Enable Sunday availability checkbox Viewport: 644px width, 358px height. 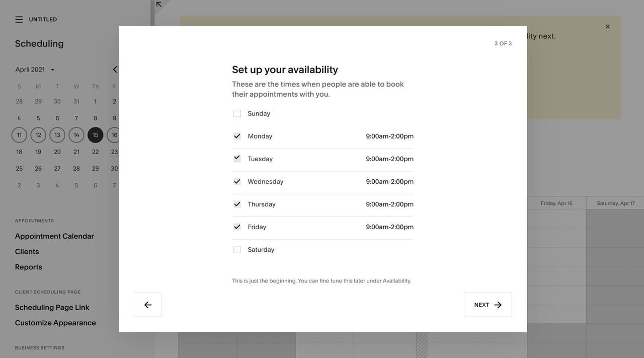coord(237,113)
